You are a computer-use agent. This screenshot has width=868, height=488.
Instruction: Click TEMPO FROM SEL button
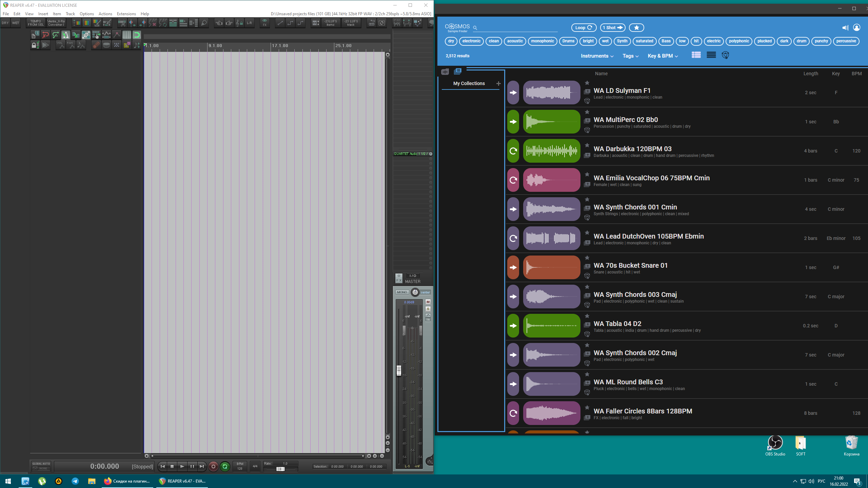[x=36, y=23]
